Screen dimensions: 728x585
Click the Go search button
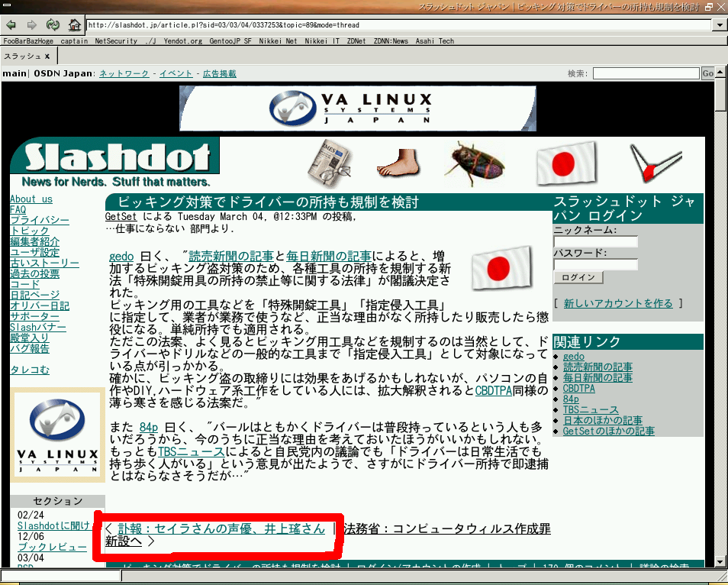click(708, 73)
